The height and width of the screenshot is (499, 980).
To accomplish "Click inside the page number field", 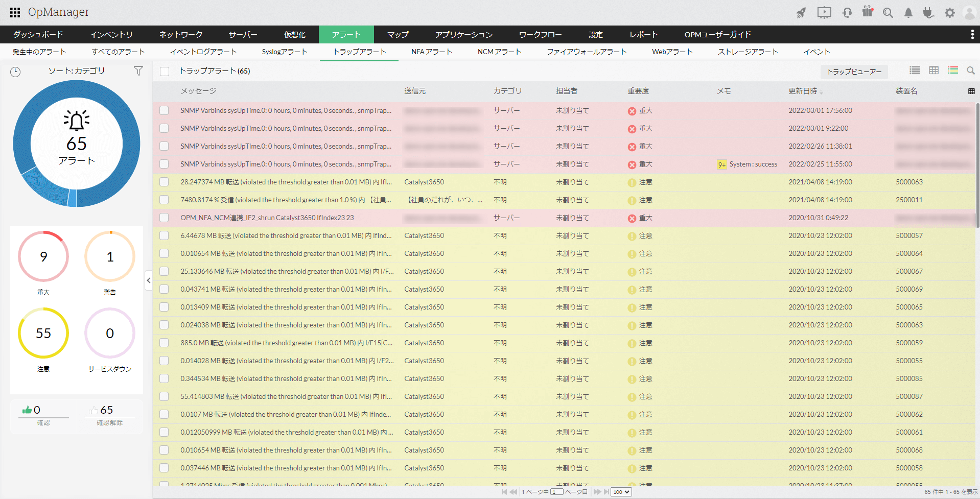I will point(557,491).
